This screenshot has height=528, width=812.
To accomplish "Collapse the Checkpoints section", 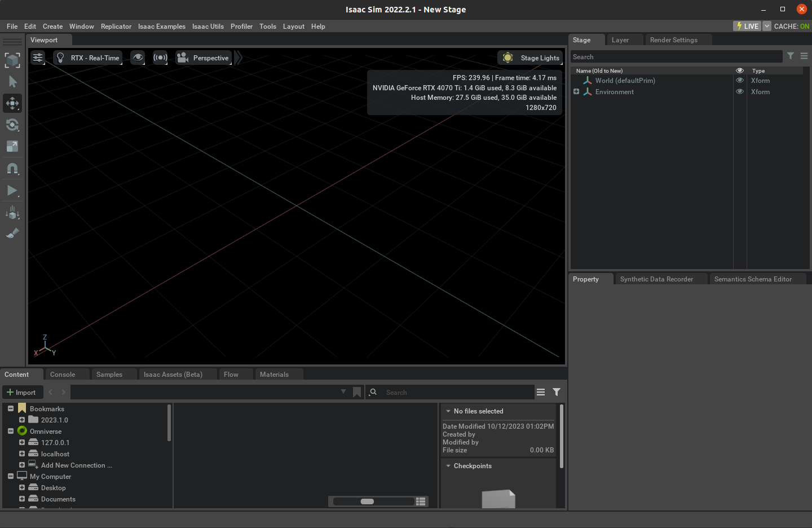I will 448,466.
